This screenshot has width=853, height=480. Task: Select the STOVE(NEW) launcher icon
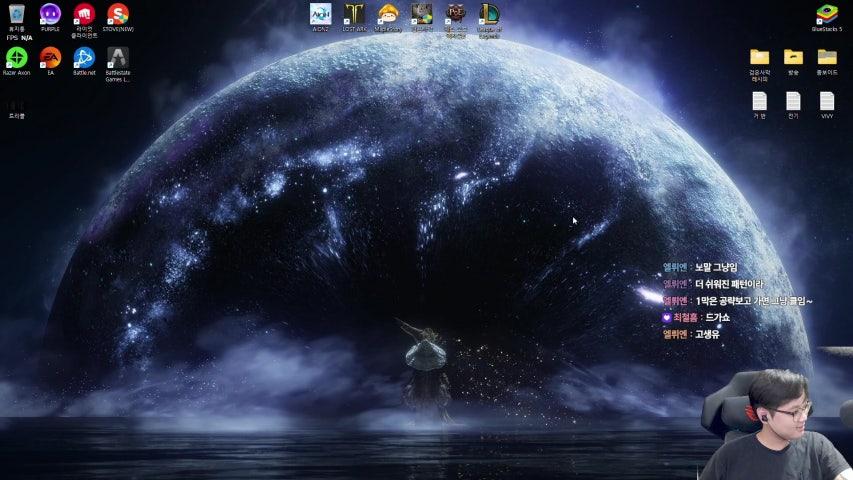(118, 15)
